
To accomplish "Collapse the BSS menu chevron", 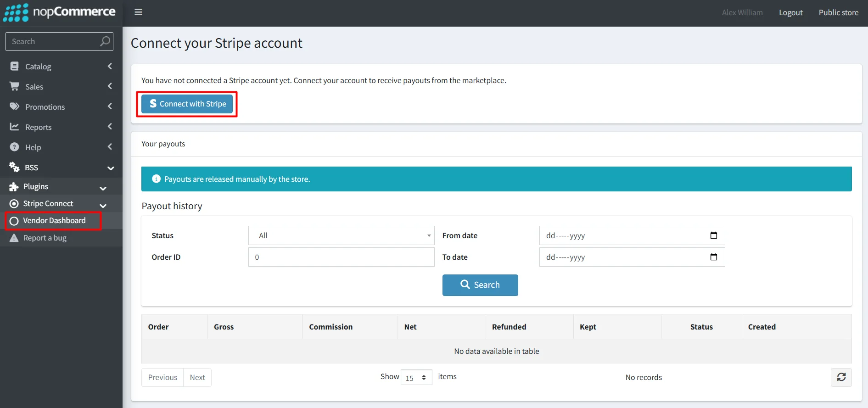I will tap(111, 168).
